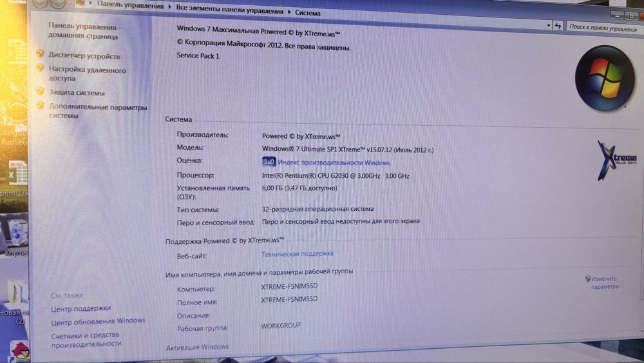
Task: Select Все элементы панели управления breadcrumb
Action: (x=230, y=10)
